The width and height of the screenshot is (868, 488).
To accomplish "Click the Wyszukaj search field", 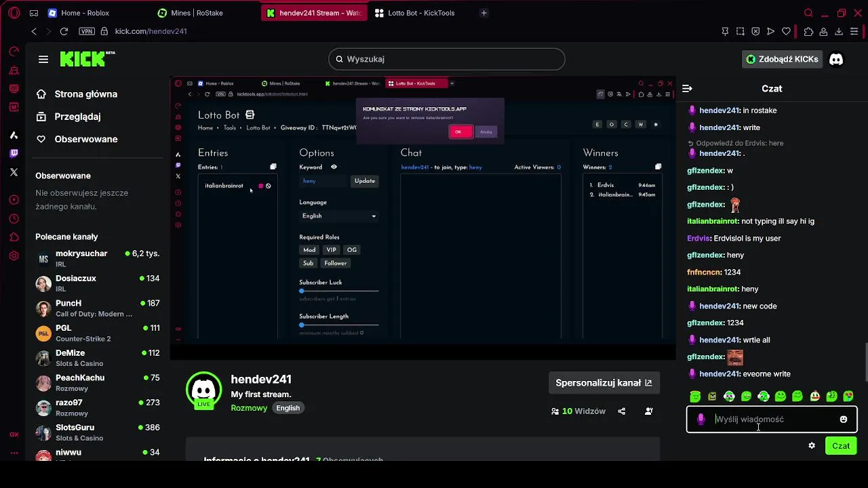I will coord(447,59).
